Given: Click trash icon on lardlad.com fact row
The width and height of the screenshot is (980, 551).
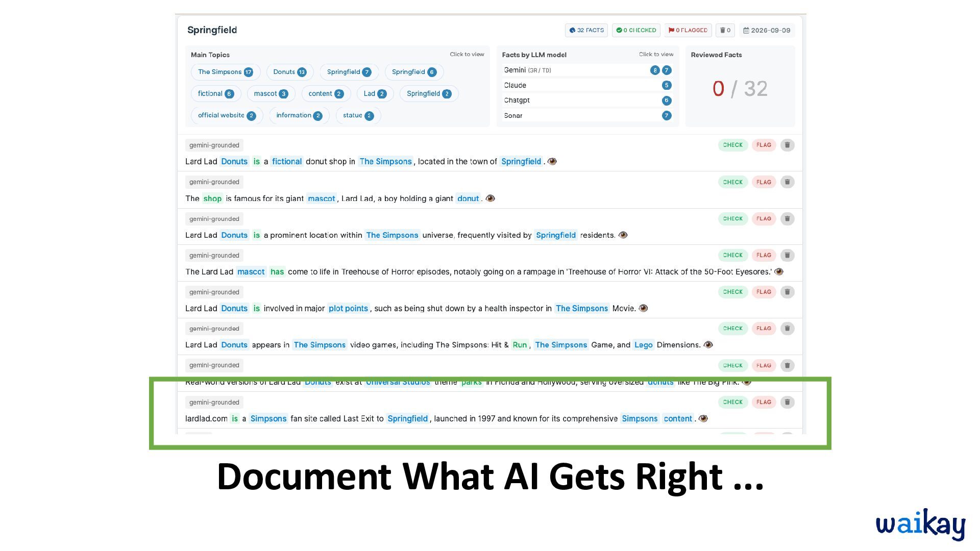Looking at the screenshot, I should coord(787,402).
